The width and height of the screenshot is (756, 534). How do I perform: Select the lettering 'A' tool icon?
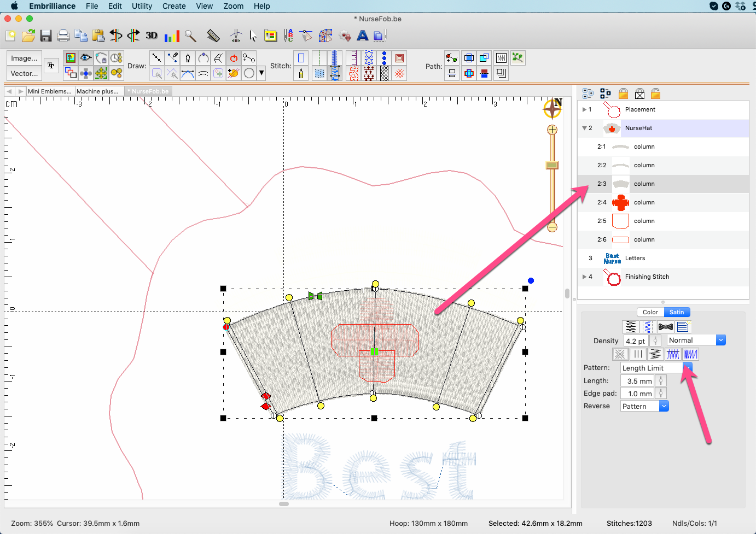pyautogui.click(x=362, y=36)
